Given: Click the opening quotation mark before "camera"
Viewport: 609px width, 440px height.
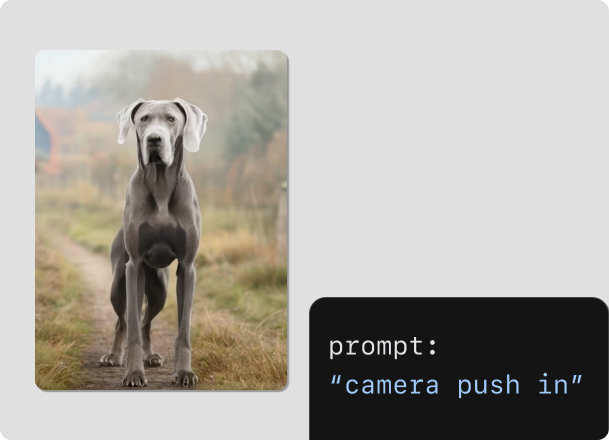Looking at the screenshot, I should (336, 379).
